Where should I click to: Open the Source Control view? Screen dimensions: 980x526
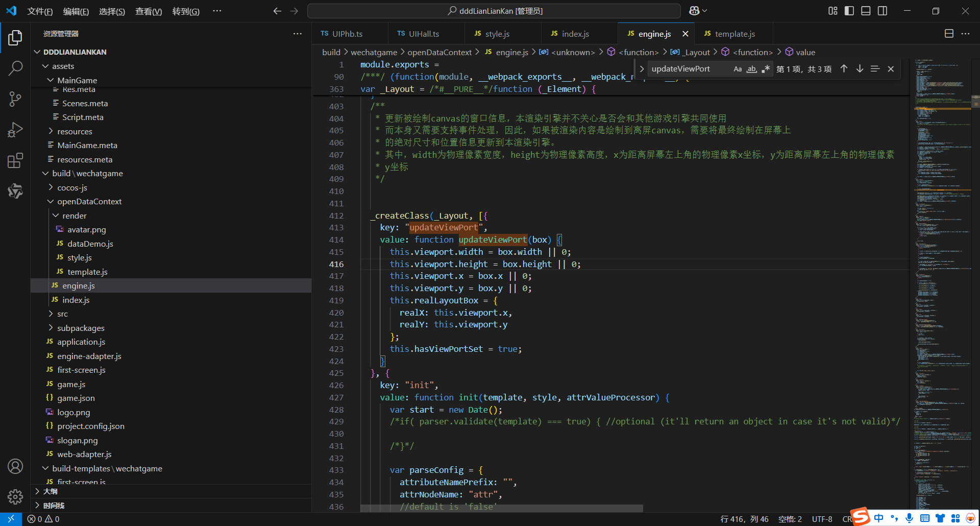(x=15, y=99)
